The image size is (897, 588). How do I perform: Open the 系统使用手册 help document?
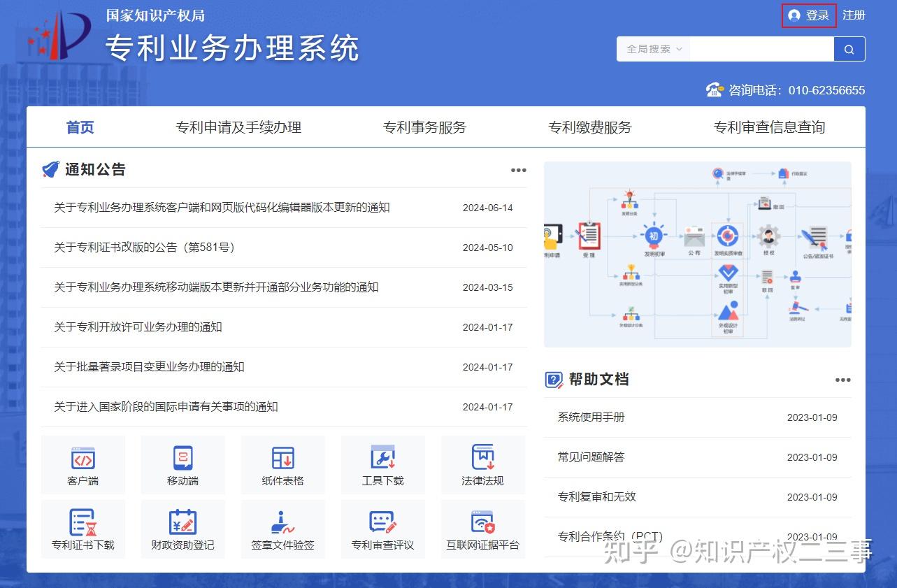pos(591,417)
